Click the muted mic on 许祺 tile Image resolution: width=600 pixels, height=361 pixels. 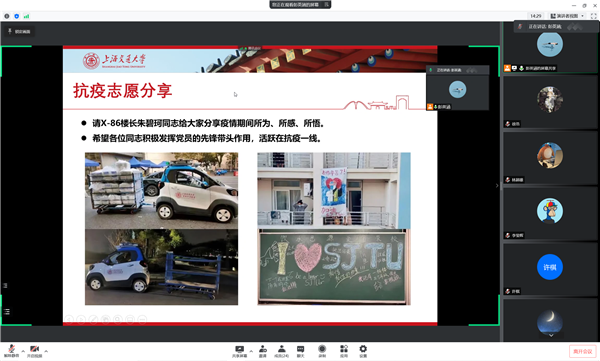coord(508,291)
